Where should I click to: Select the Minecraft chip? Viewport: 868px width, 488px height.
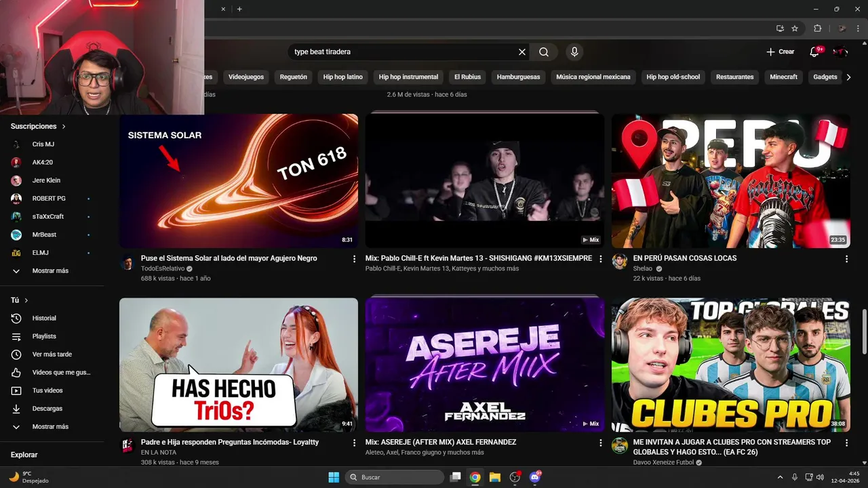coord(784,77)
